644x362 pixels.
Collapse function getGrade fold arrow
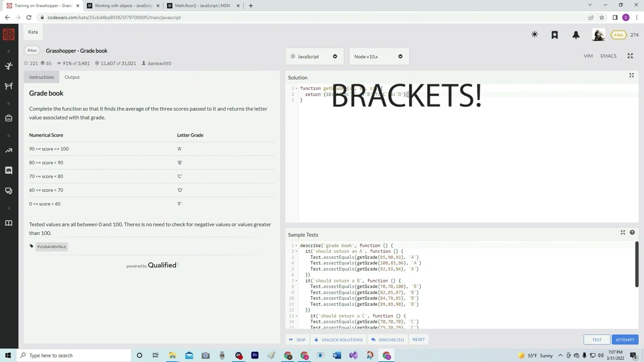pyautogui.click(x=296, y=88)
